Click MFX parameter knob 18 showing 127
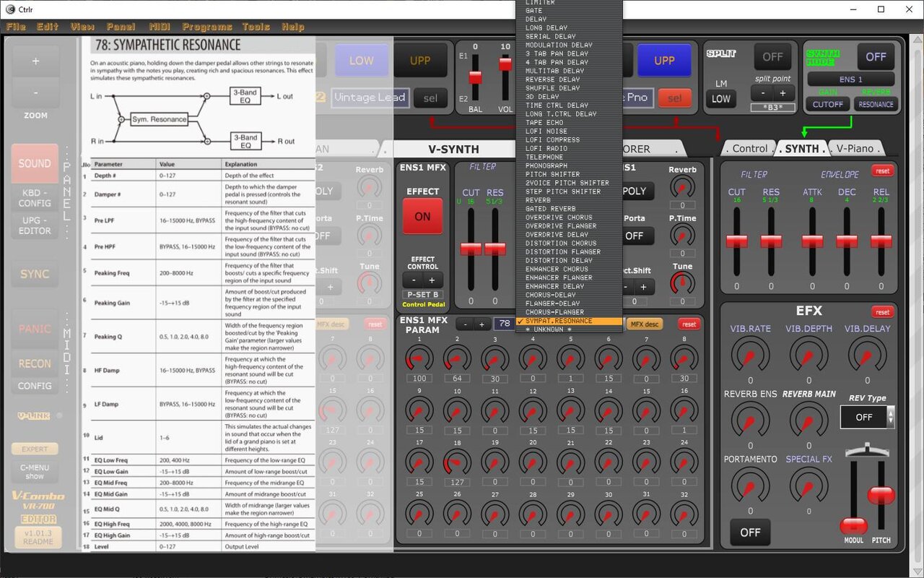This screenshot has height=578, width=924. point(457,461)
